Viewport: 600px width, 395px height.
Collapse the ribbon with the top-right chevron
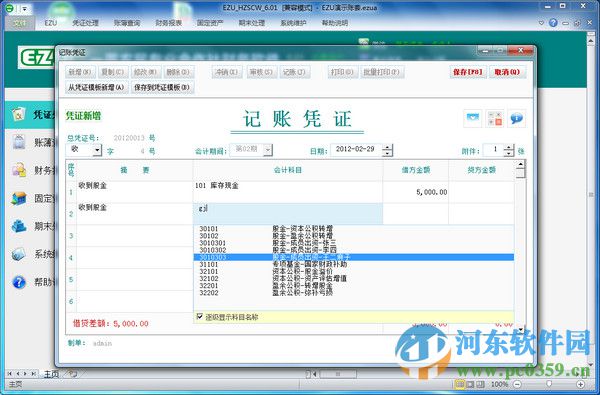(541, 23)
